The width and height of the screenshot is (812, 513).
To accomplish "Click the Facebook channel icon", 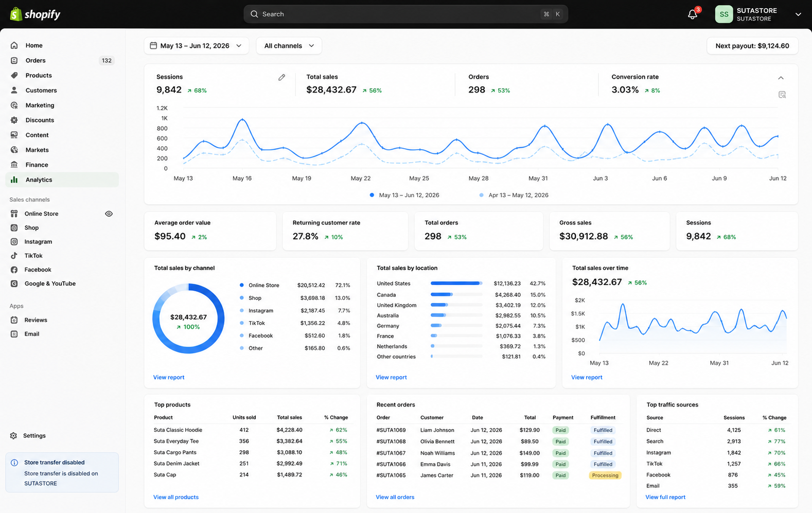I will point(14,270).
